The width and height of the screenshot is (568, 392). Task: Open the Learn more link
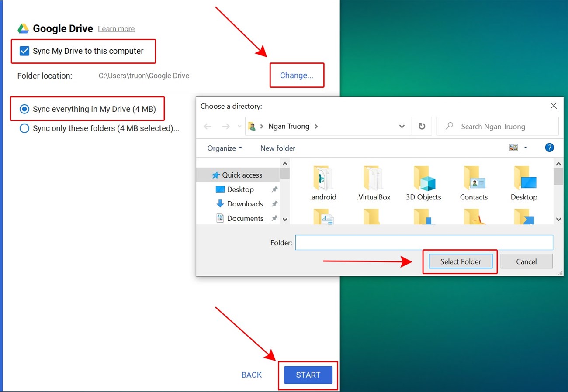[x=116, y=29]
